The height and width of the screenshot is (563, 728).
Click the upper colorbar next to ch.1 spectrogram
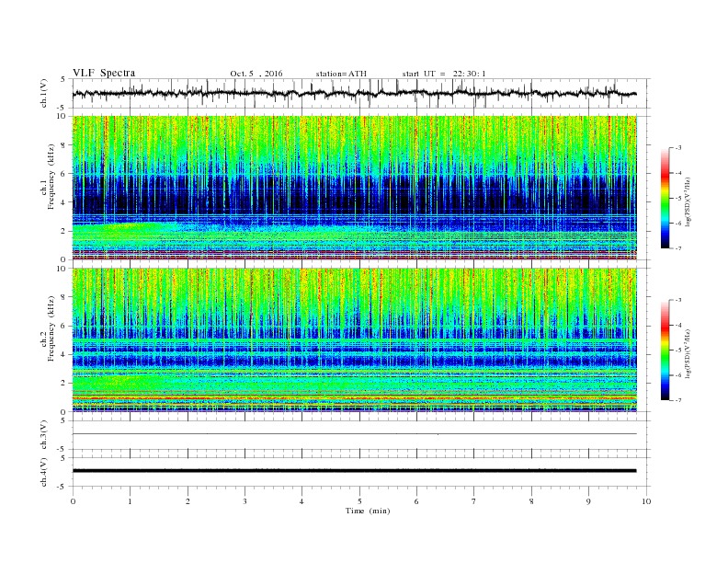tap(665, 199)
